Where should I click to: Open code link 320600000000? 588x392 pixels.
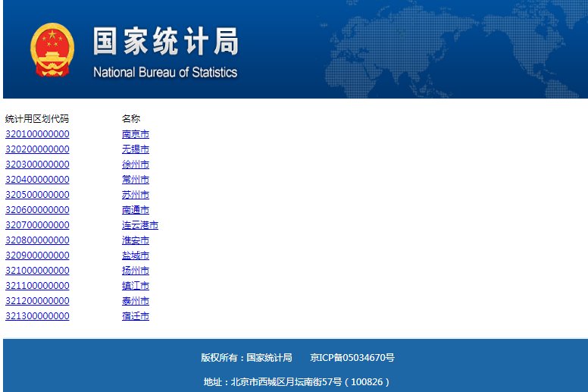37,210
